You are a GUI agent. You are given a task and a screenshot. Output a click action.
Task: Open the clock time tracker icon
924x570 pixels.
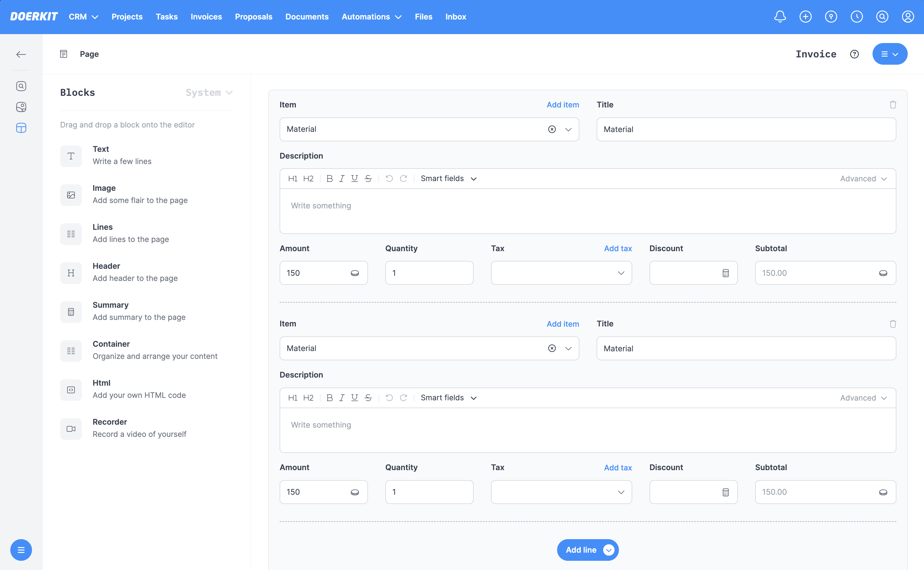[x=857, y=17]
